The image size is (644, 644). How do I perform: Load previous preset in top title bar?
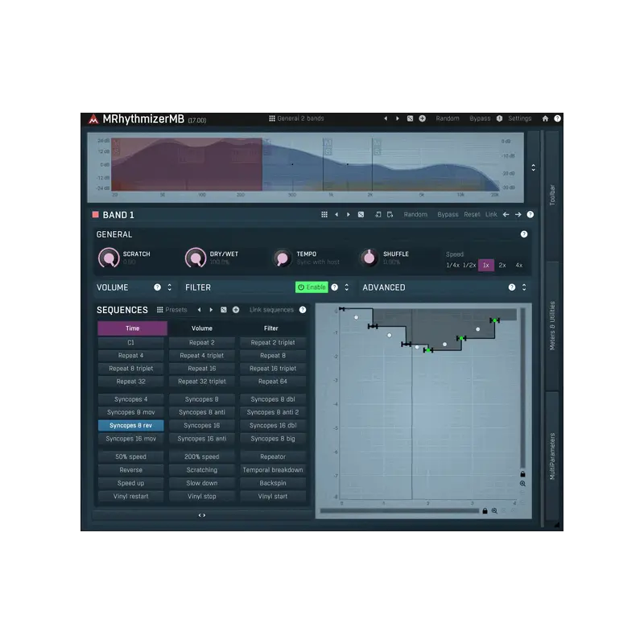(386, 118)
